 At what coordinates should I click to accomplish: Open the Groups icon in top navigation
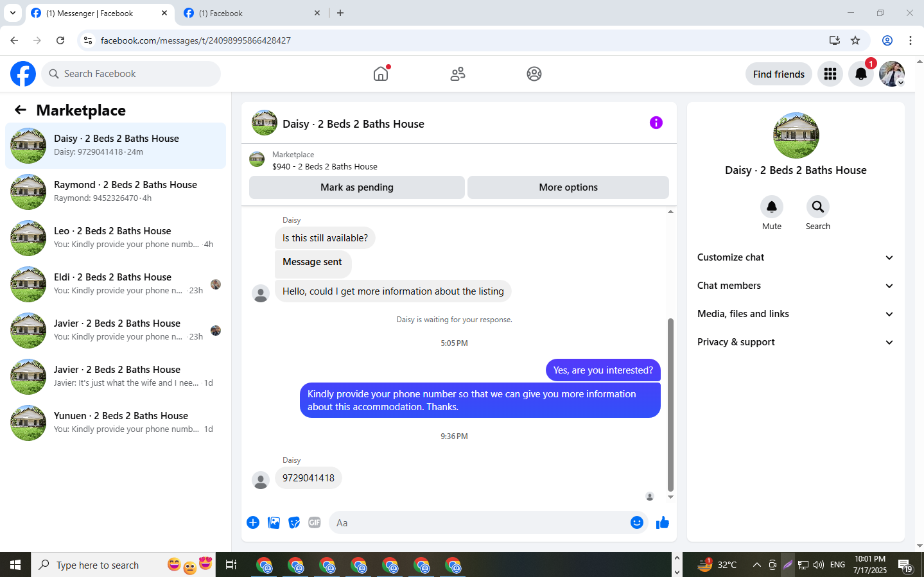[534, 74]
